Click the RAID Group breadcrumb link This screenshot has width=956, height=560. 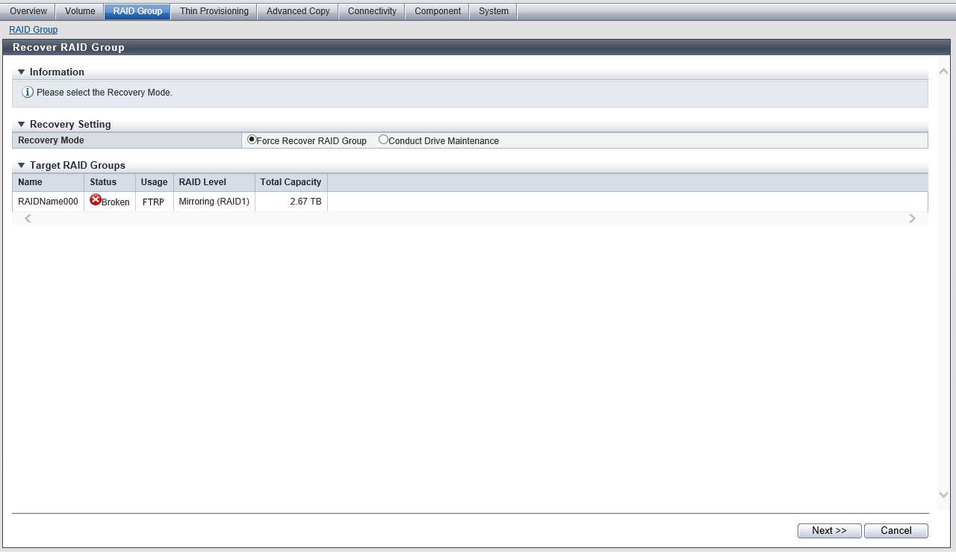(33, 30)
